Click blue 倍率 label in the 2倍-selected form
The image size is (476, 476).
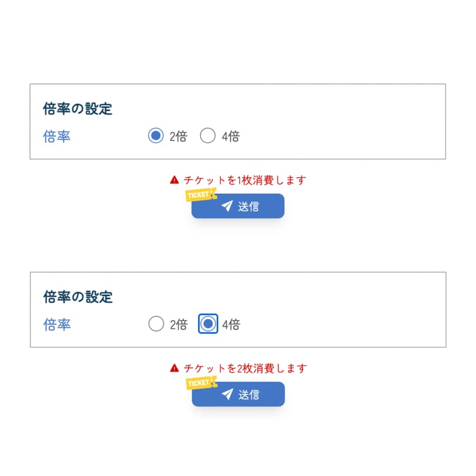pos(57,136)
